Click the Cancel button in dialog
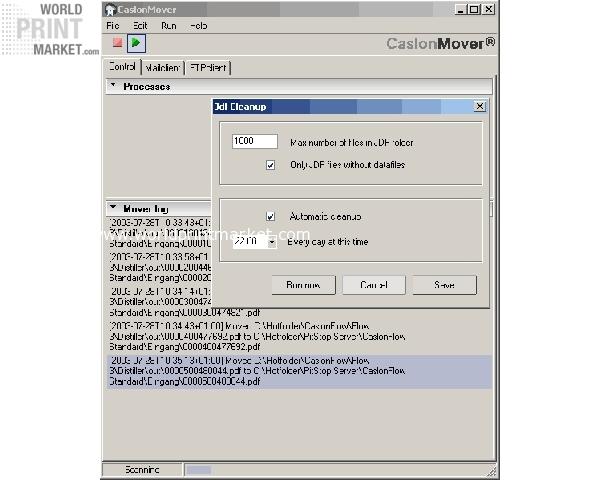 (374, 285)
